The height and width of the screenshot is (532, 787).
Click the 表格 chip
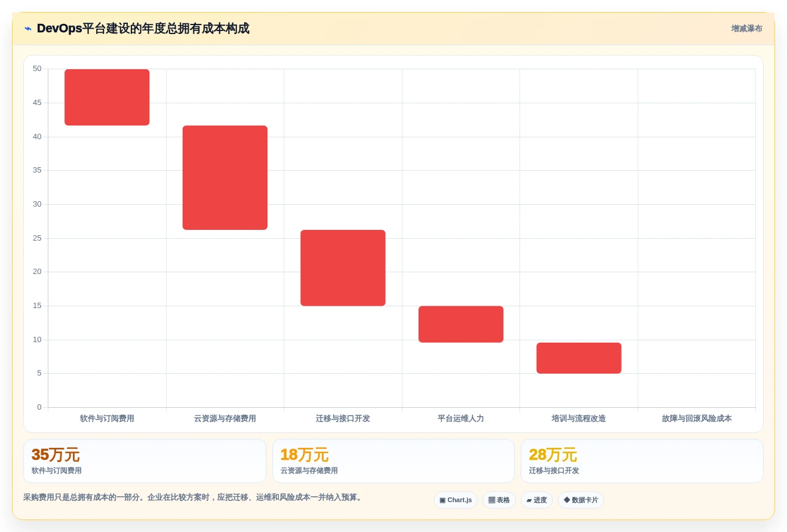click(499, 500)
